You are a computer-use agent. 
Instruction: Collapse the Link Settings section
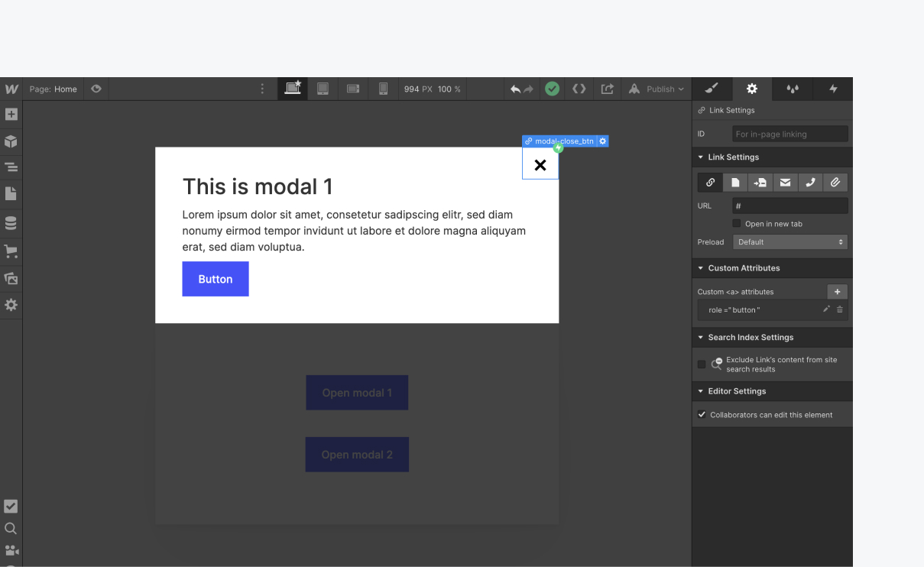(x=772, y=157)
